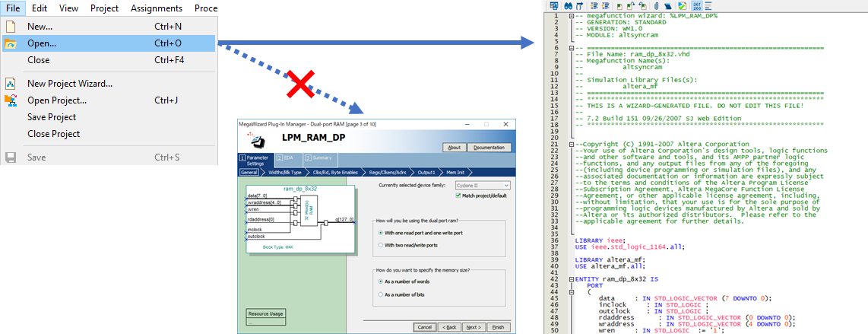Select Save Project menu entry
The image size is (868, 334).
(x=109, y=117)
